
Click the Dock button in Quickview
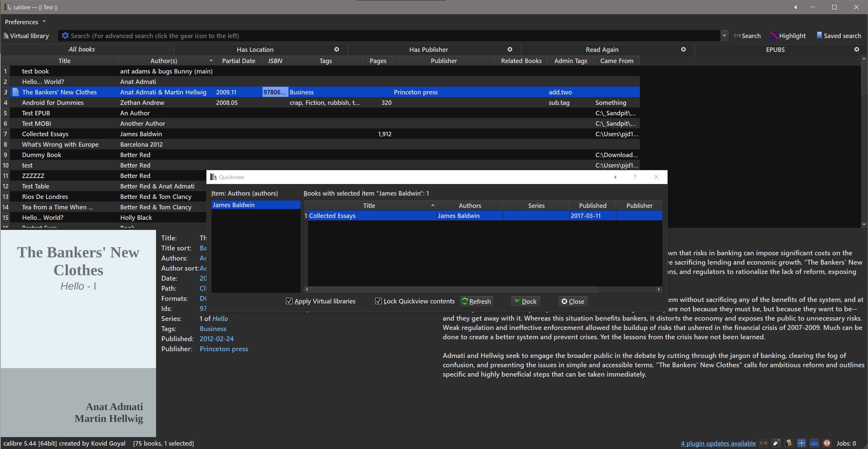click(x=525, y=302)
